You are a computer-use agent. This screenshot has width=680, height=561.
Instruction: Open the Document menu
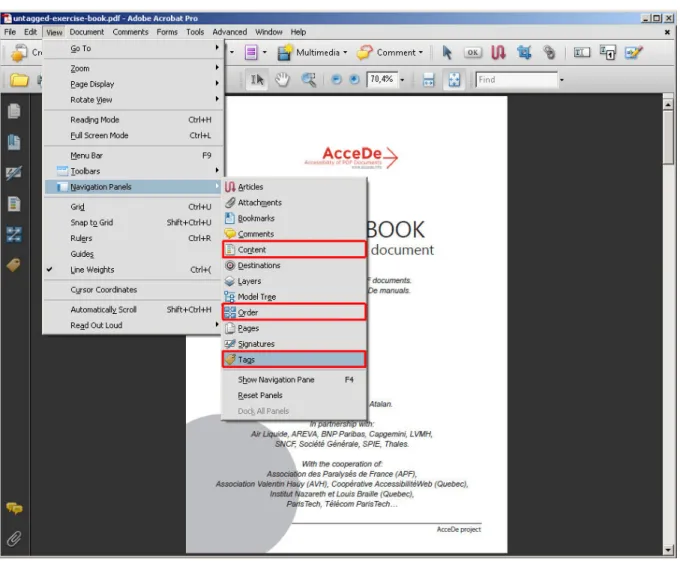point(87,32)
